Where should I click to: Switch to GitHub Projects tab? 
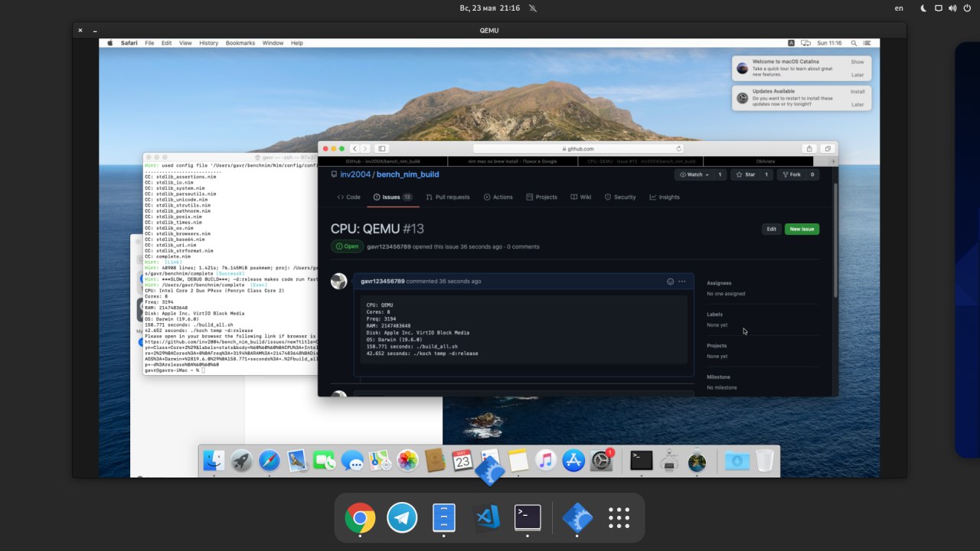pos(541,197)
